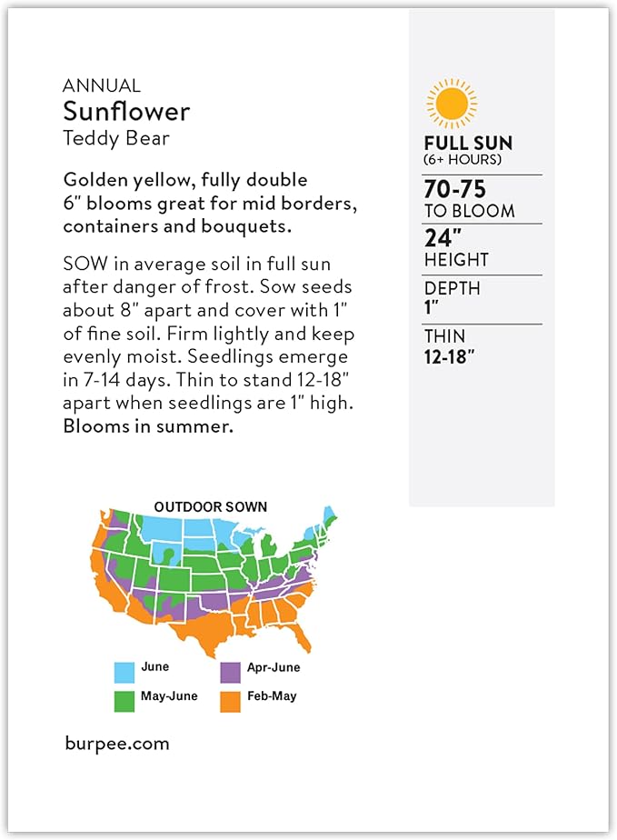Screen dimensions: 617x840
Task: Open the burpee.com link
Action: (x=116, y=743)
